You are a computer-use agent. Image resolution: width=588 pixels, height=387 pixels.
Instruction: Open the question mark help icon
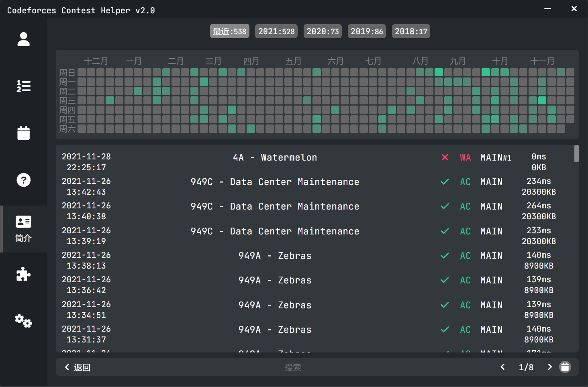point(23,180)
